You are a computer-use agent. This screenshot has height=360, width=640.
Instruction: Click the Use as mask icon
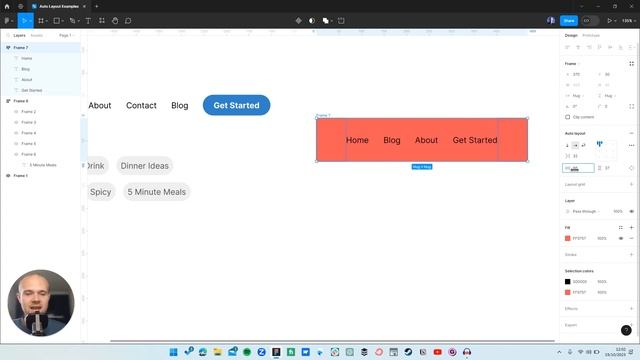[312, 20]
